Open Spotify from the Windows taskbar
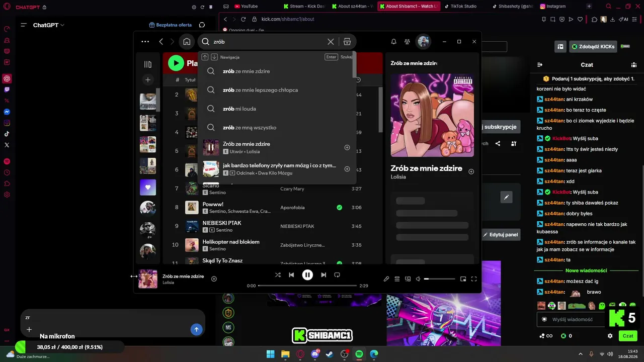The image size is (644, 362). coord(359,354)
